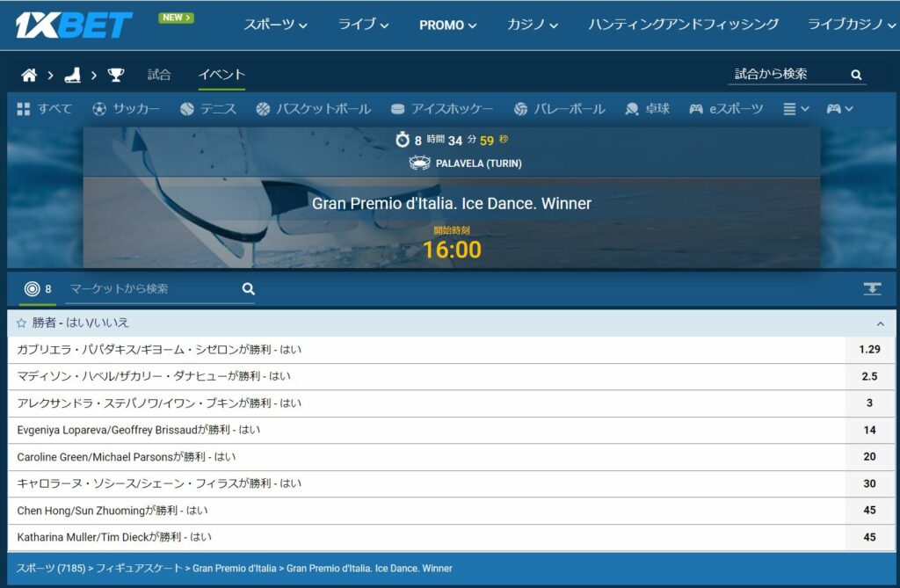Click the home icon in breadcrumb
Viewport: 900px width, 588px height.
click(x=29, y=76)
